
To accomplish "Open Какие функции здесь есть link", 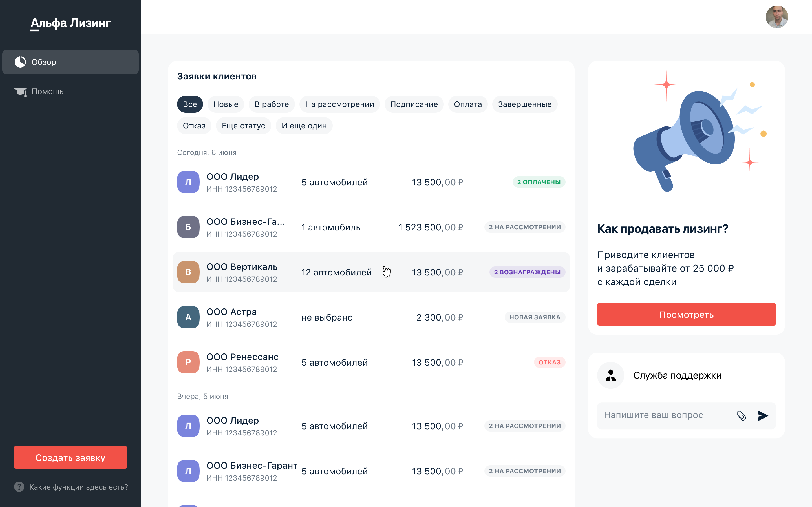I will tap(78, 487).
